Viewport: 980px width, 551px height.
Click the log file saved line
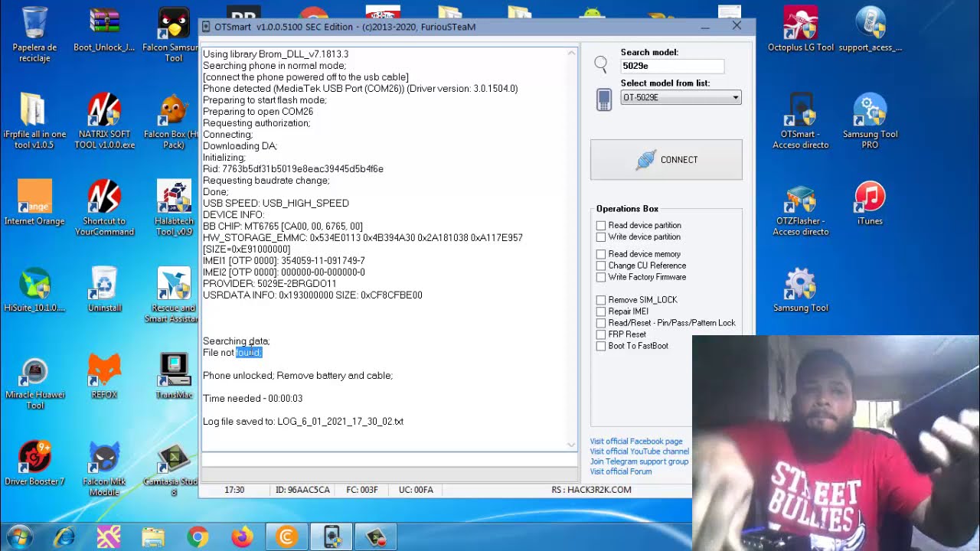tap(303, 422)
